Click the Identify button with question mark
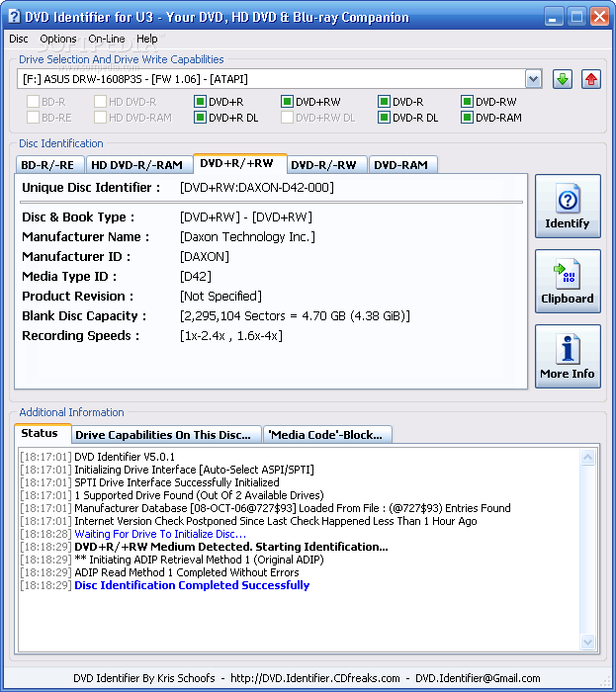 (x=568, y=206)
